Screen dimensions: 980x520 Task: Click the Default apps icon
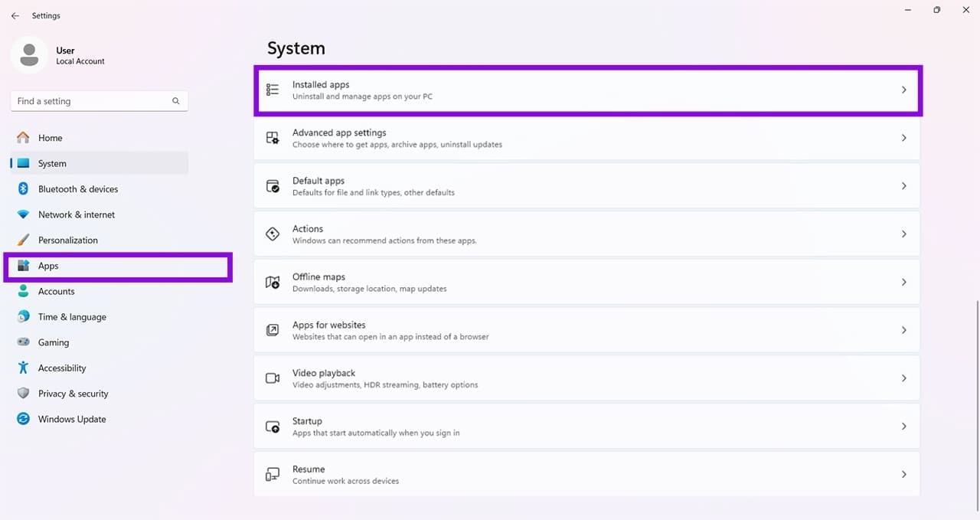(273, 186)
